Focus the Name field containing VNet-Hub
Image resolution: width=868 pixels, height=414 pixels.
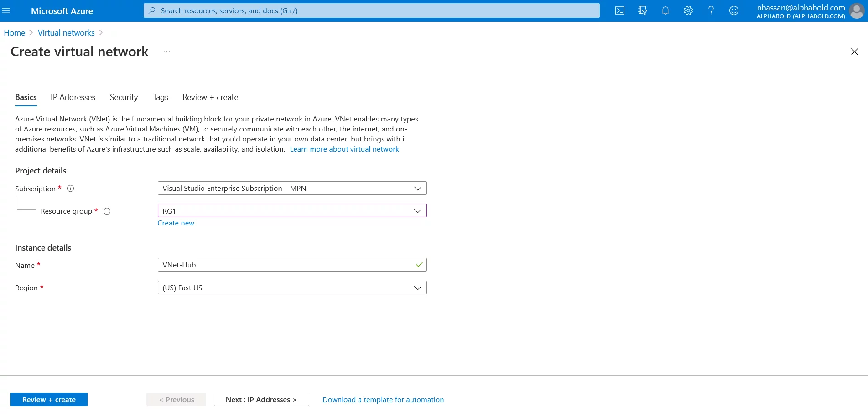point(292,265)
